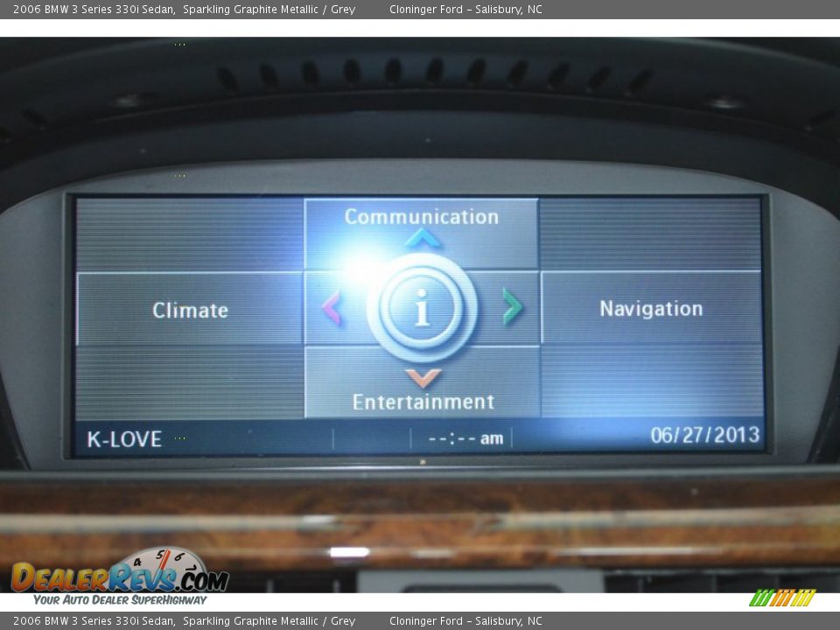Viewport: 840px width, 630px height.
Task: Select the Climate menu tile
Action: pos(190,310)
